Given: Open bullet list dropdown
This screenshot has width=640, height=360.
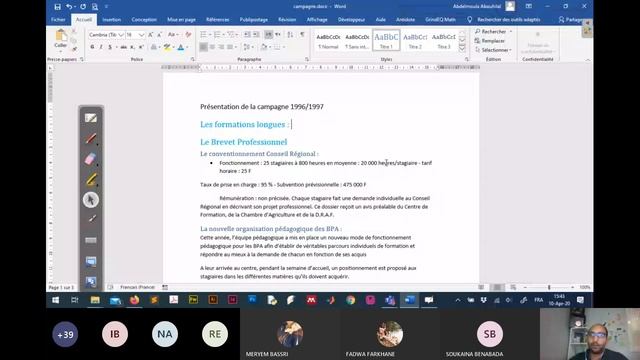Looking at the screenshot, I should coord(210,35).
